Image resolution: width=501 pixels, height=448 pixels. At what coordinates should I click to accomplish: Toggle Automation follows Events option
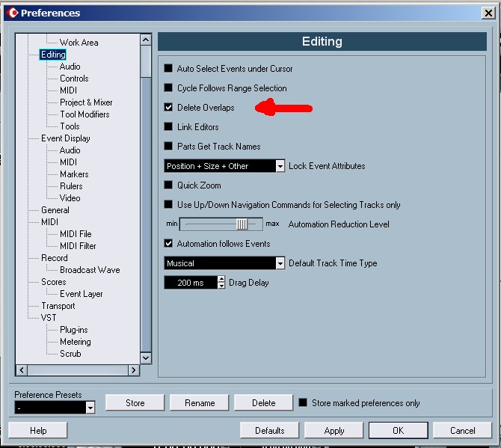point(168,244)
